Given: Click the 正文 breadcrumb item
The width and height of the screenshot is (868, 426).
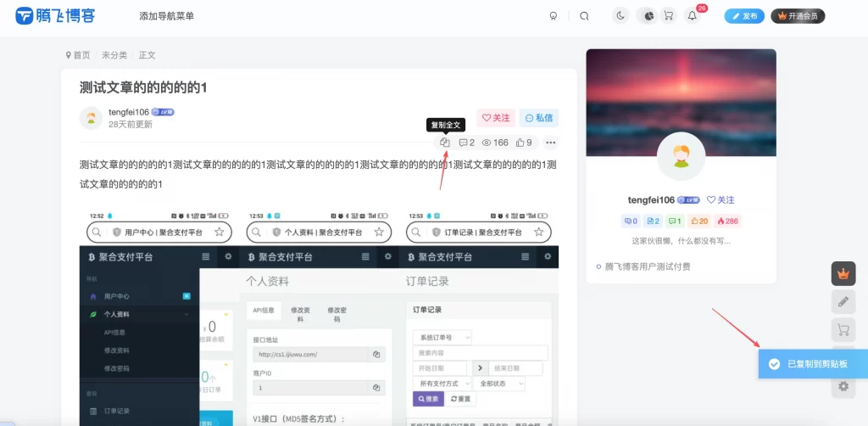Looking at the screenshot, I should click(147, 55).
